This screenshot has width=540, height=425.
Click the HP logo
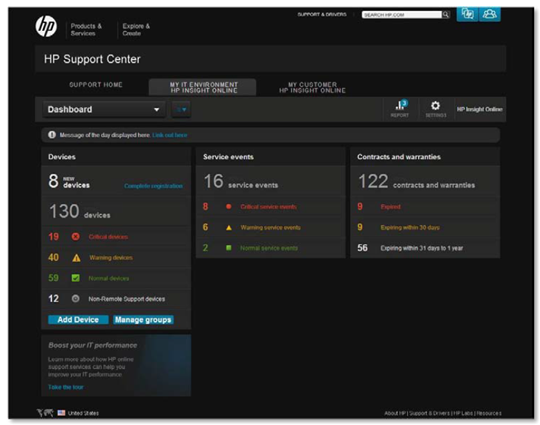point(46,26)
